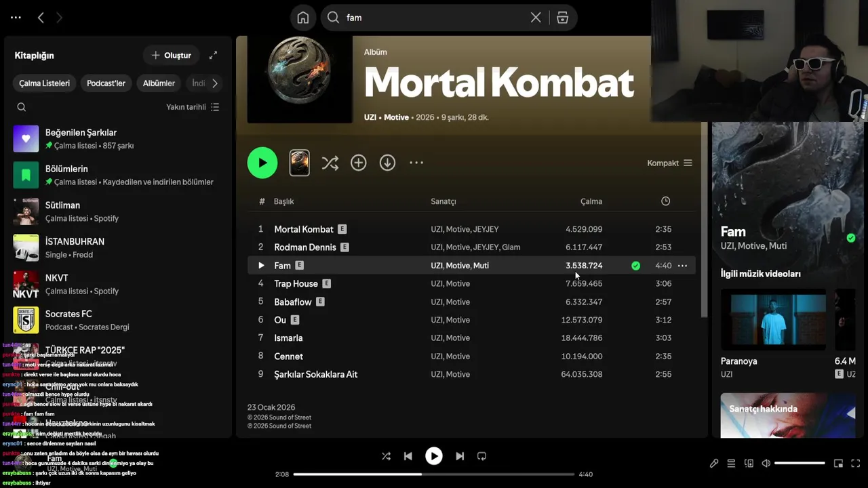Filter library by Albümler
The height and width of the screenshot is (488, 868).
pyautogui.click(x=159, y=83)
